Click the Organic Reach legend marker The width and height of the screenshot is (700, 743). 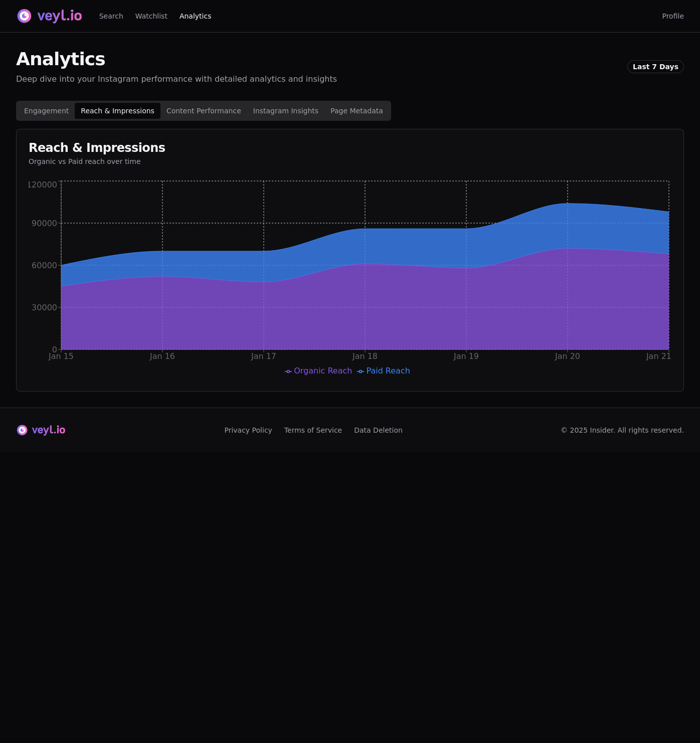288,371
